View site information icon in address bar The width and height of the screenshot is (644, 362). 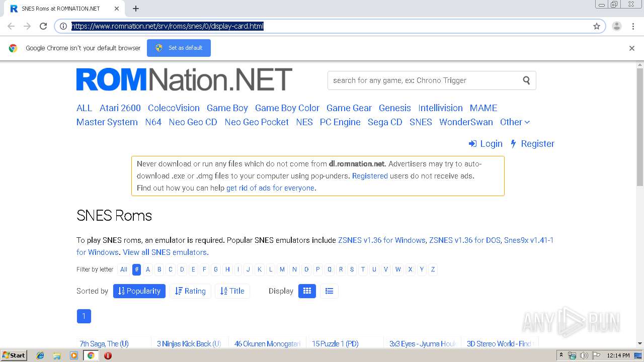click(63, 26)
